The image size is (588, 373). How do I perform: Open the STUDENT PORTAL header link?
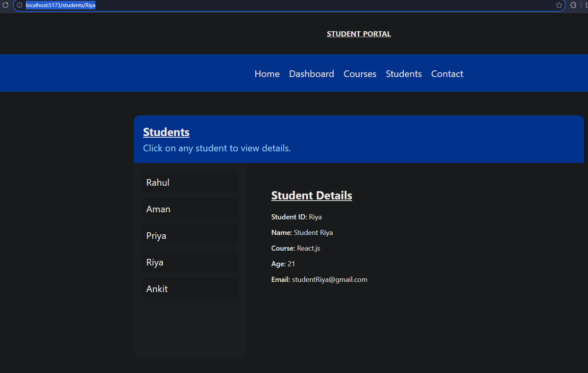[359, 34]
